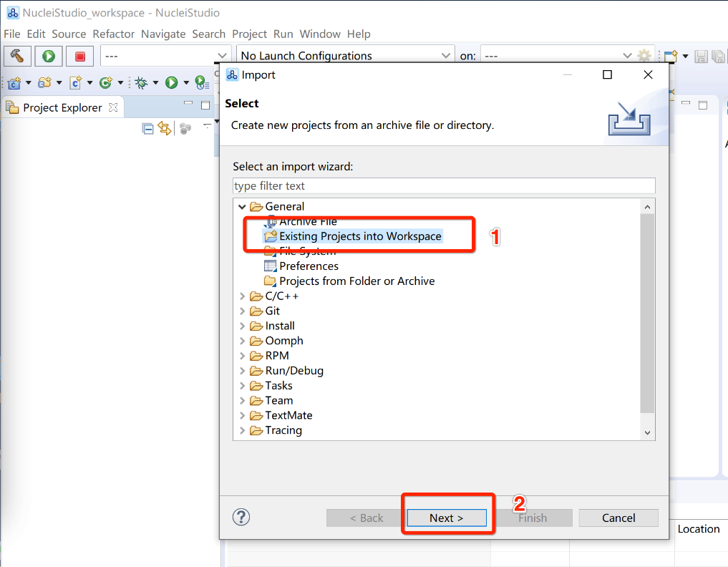Image resolution: width=728 pixels, height=567 pixels.
Task: Click the Cancel button in Import dialog
Action: pos(618,518)
